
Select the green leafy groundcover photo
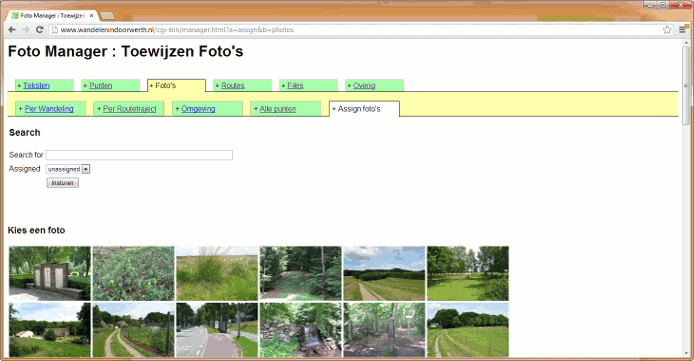point(133,273)
